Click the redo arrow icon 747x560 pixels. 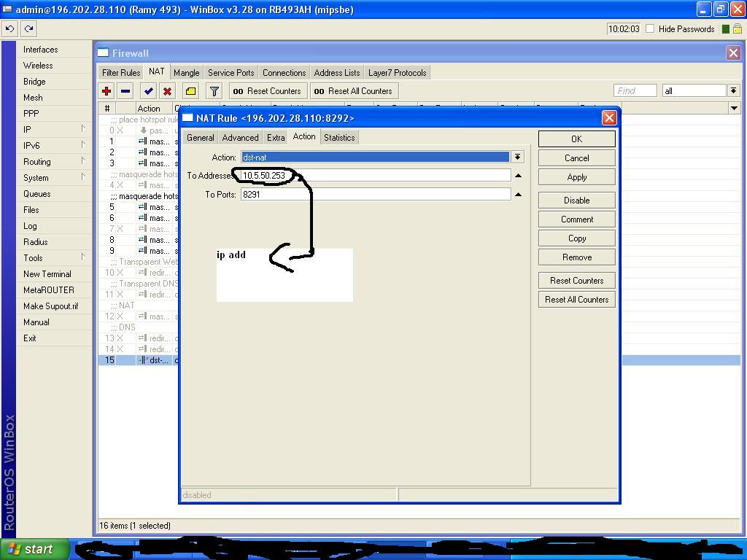coord(28,28)
